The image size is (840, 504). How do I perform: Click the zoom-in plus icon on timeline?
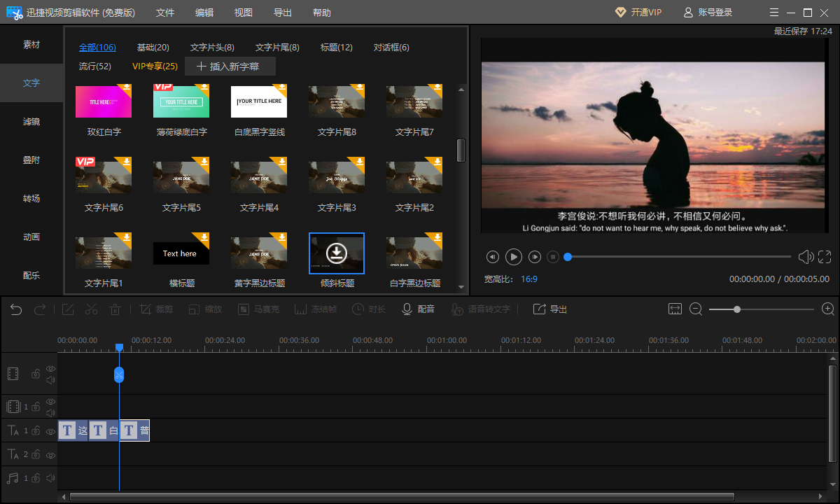(x=827, y=309)
